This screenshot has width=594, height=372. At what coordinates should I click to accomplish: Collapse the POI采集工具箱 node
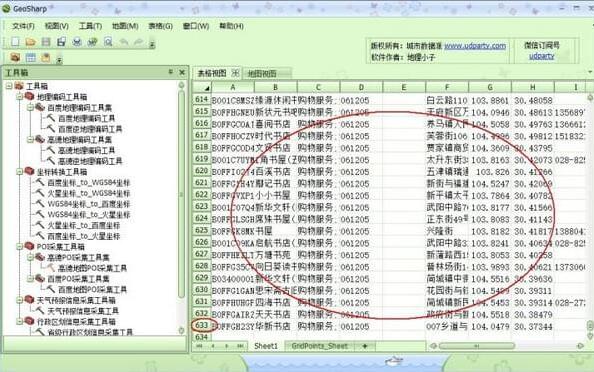19,247
